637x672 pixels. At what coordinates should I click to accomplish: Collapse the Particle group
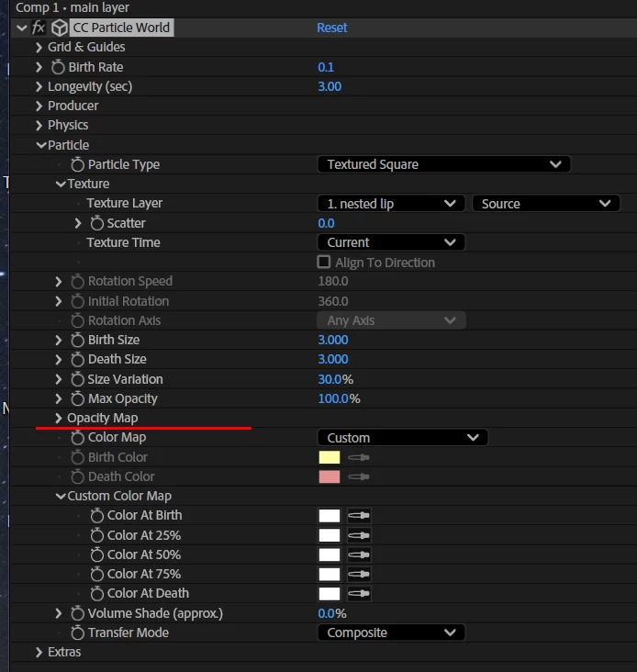click(41, 145)
